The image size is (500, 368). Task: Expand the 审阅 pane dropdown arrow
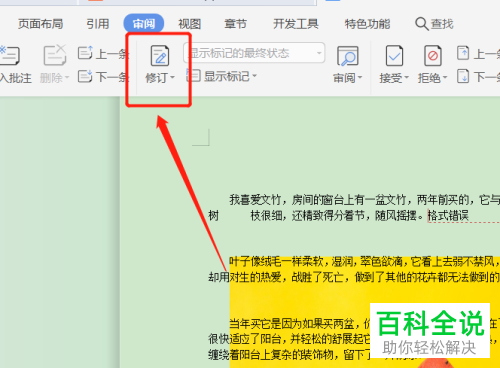360,78
